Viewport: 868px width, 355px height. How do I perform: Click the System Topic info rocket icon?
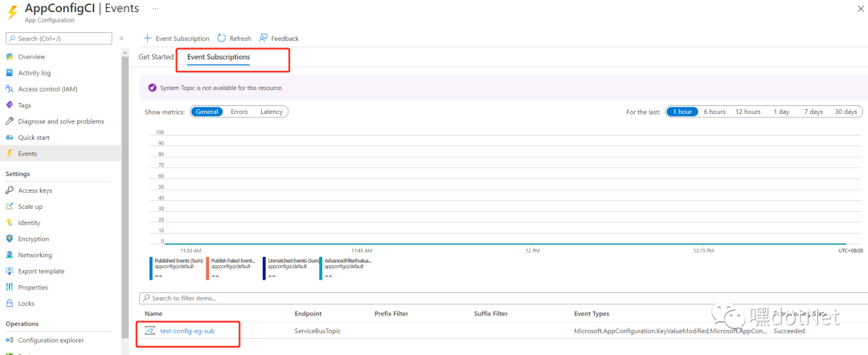tap(152, 88)
